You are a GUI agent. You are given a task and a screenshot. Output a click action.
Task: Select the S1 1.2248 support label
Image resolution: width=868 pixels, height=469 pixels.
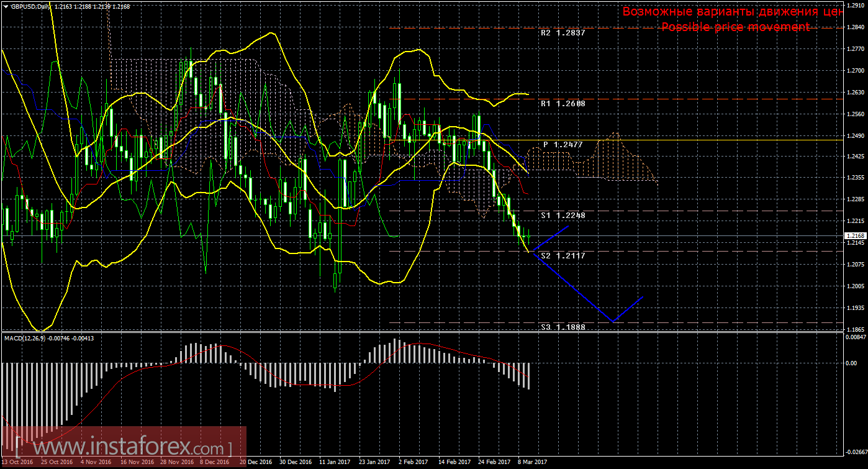tap(563, 215)
